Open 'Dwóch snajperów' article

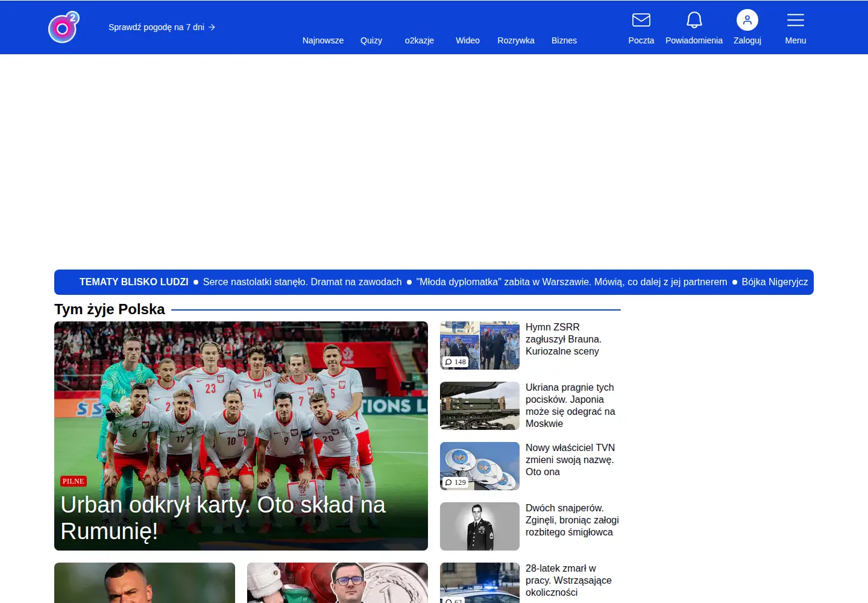[572, 520]
